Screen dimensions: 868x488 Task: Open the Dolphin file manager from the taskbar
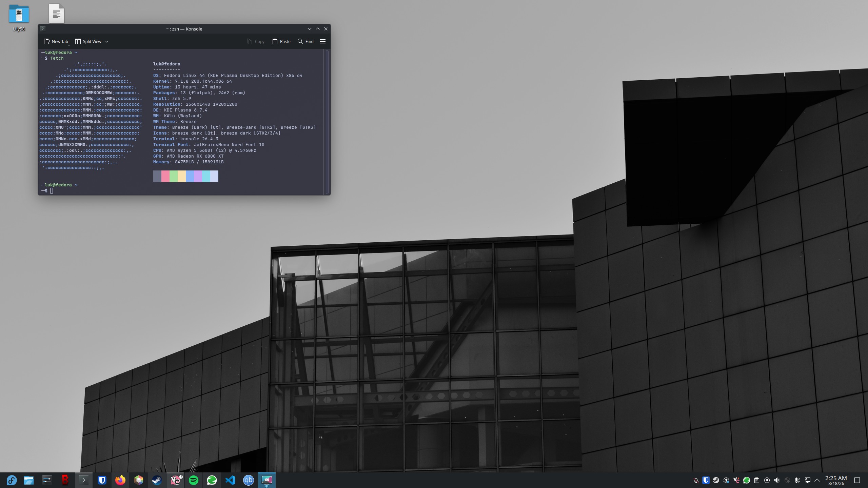(29, 480)
